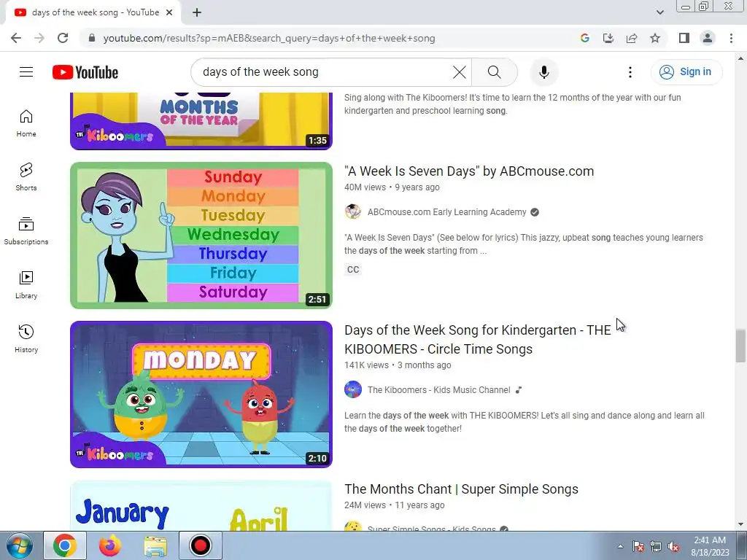Viewport: 747px width, 560px height.
Task: Click the CC badge under ABCmouse video
Action: (x=353, y=270)
